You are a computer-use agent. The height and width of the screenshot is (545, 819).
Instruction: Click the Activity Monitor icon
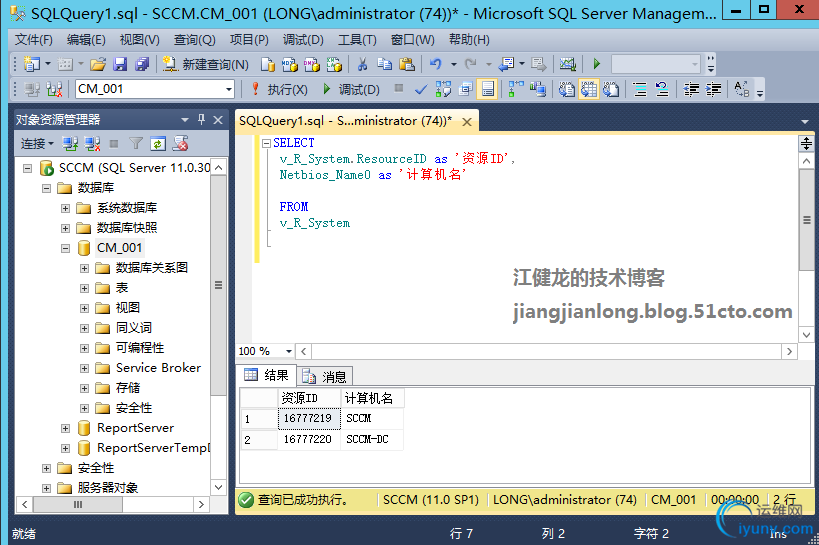(x=568, y=64)
